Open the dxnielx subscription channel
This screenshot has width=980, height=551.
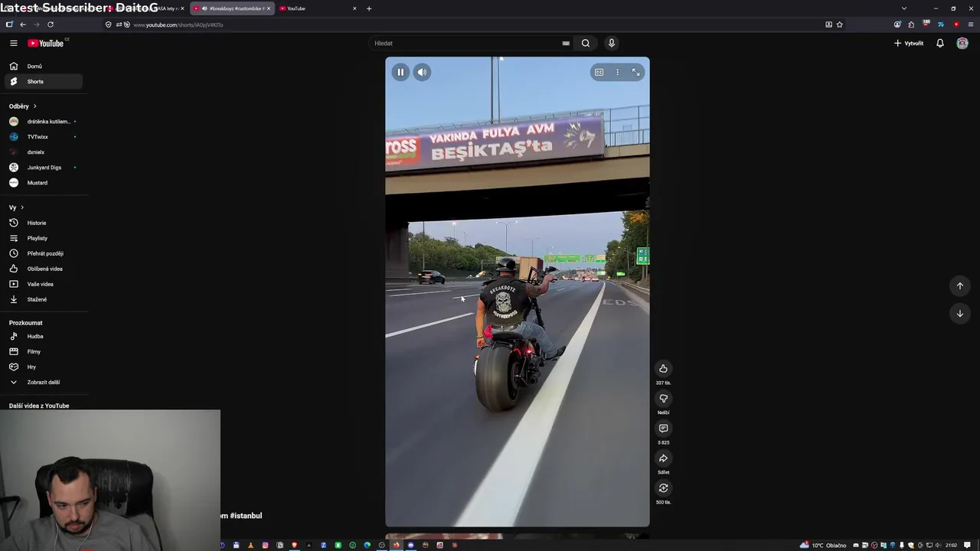[x=44, y=152]
